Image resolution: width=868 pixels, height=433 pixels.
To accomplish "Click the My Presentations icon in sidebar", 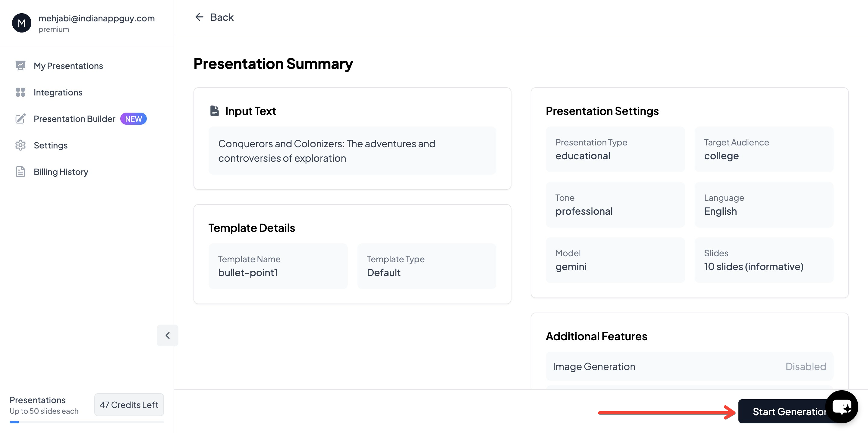I will click(x=20, y=66).
